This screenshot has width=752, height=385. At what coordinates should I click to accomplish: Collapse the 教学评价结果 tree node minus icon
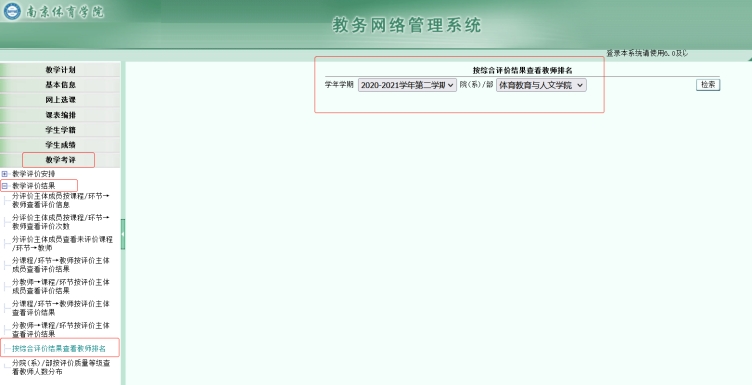tap(5, 186)
